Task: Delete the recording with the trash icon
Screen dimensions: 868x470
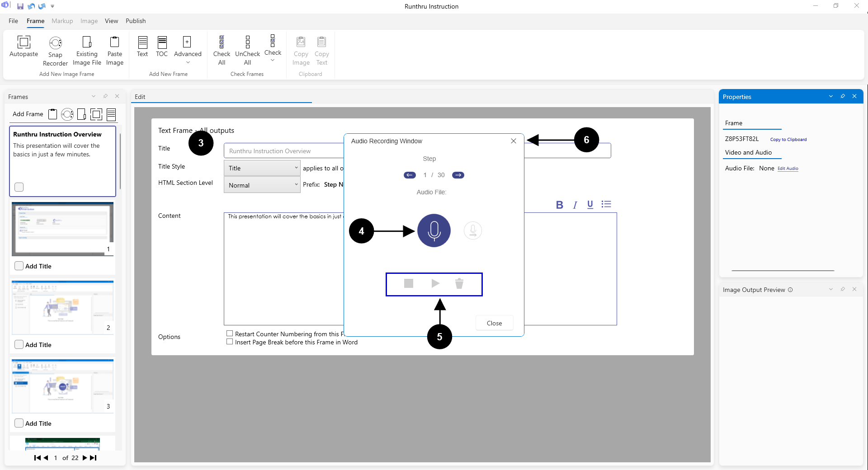Action: (459, 283)
